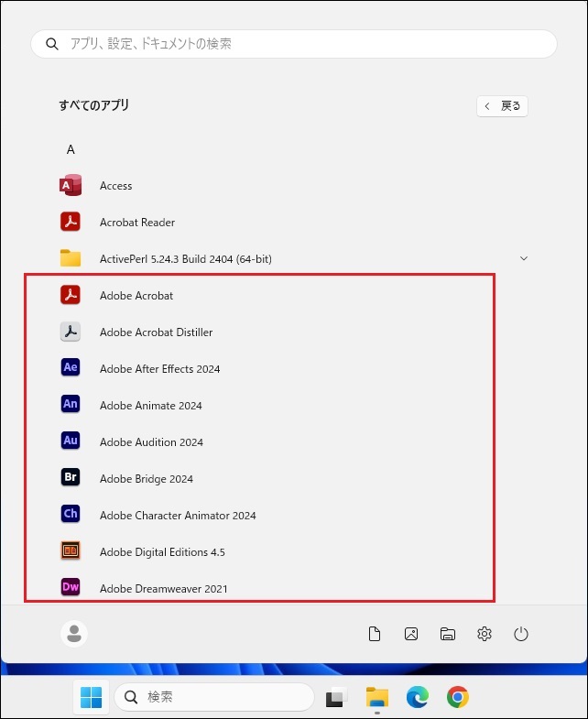
Task: Select Adobe Acrobat in the app list
Action: (136, 296)
